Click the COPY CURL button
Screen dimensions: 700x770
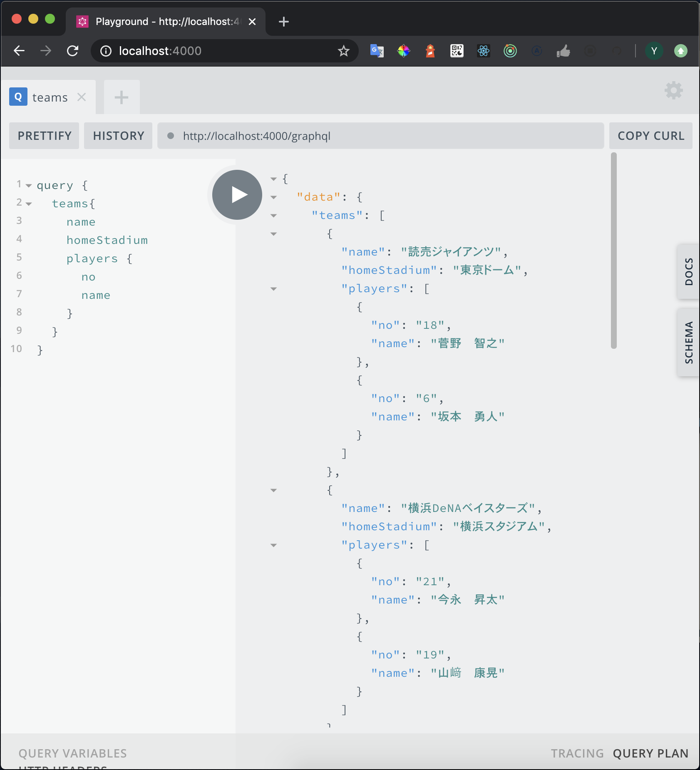click(651, 136)
